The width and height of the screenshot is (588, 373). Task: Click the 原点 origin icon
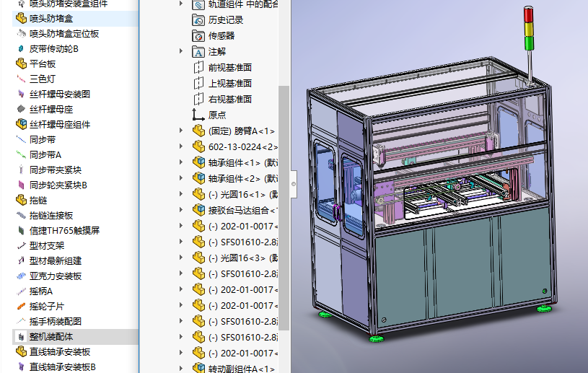tap(198, 115)
